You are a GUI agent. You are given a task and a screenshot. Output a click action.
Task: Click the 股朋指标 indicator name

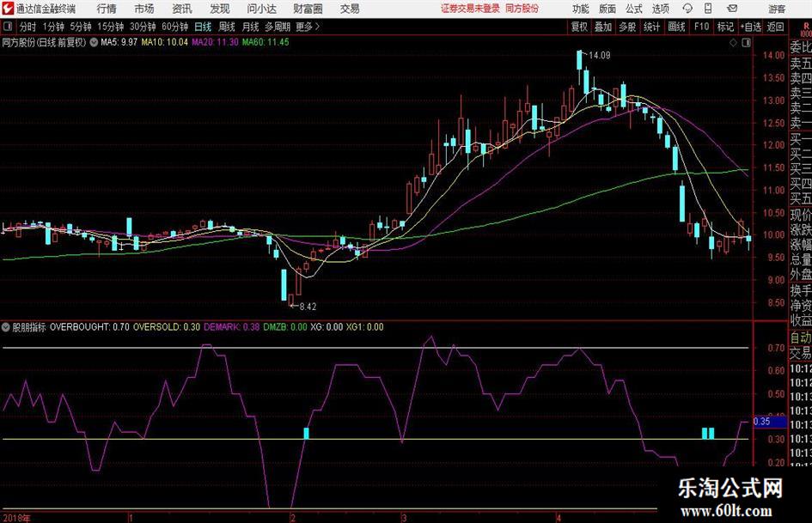29,327
